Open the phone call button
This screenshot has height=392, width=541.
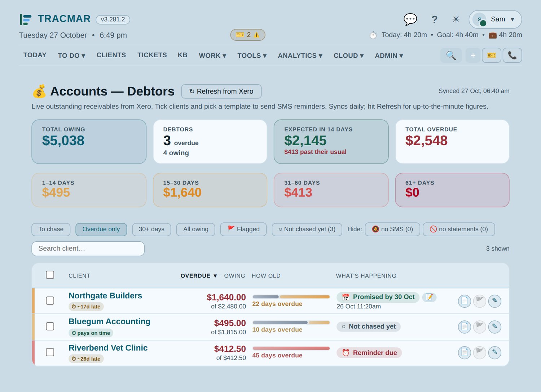point(512,55)
